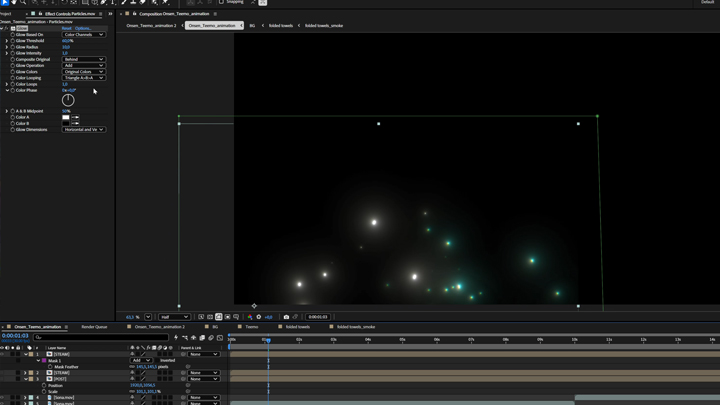Toggle the Glow Radius stopwatch
Screen dimensions: 720x405
pos(12,47)
